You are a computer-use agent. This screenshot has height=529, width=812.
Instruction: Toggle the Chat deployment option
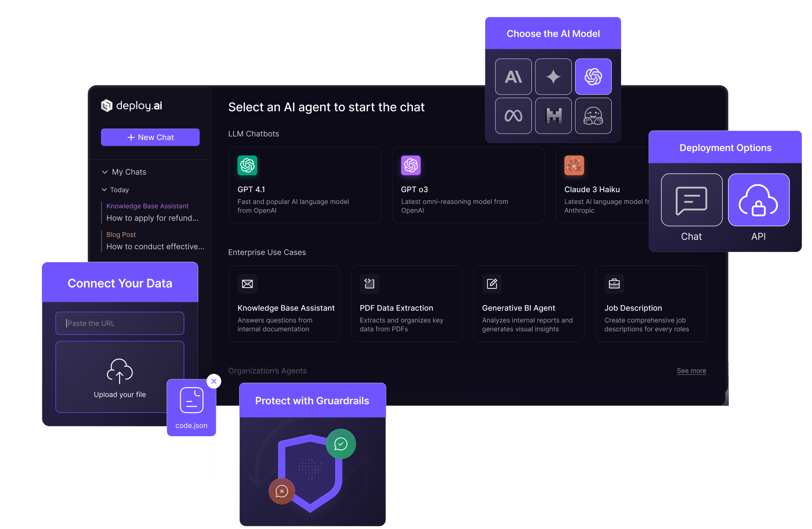[x=691, y=200]
